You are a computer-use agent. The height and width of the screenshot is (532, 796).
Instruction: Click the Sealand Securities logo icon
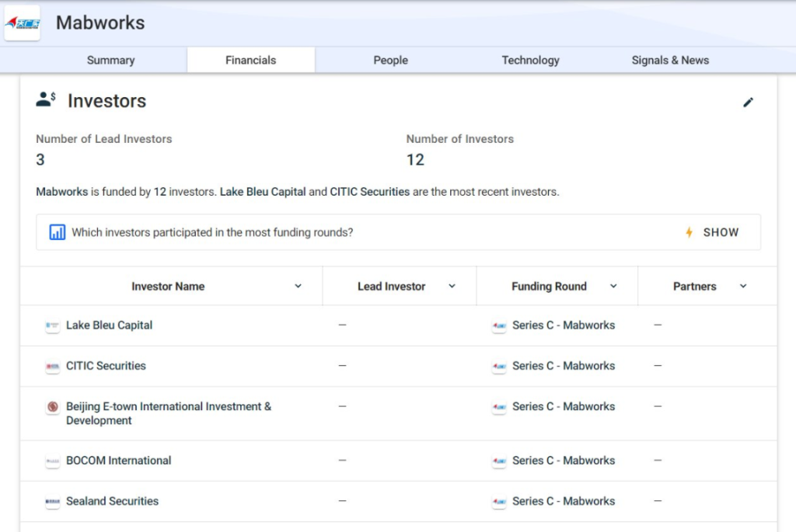coord(52,502)
